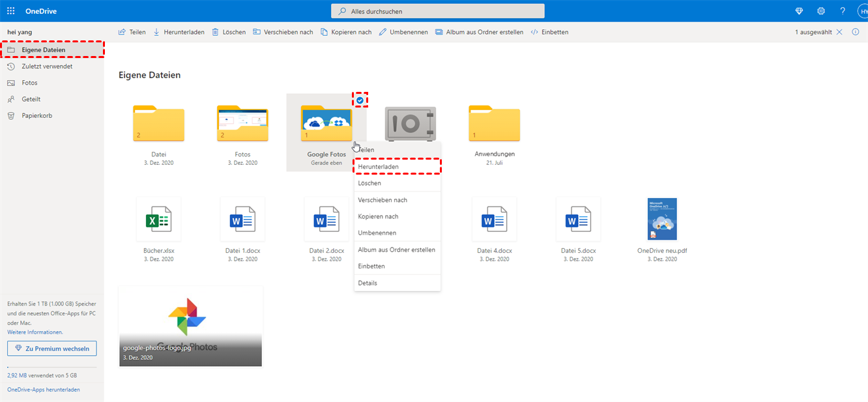Image resolution: width=868 pixels, height=402 pixels.
Task: Choose Umbenennen from the context menu
Action: pyautogui.click(x=377, y=233)
